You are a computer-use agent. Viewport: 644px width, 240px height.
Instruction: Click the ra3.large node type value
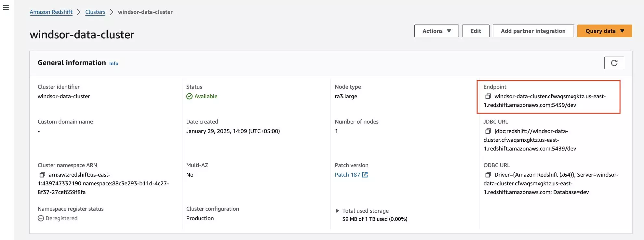tap(346, 96)
